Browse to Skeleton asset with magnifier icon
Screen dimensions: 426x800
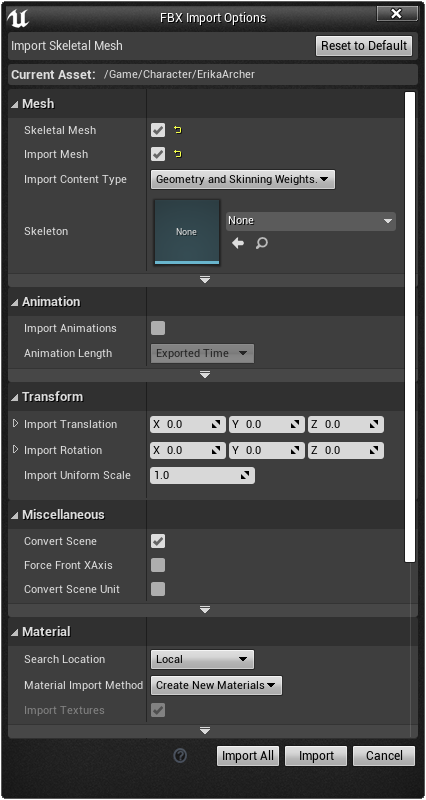[262, 243]
